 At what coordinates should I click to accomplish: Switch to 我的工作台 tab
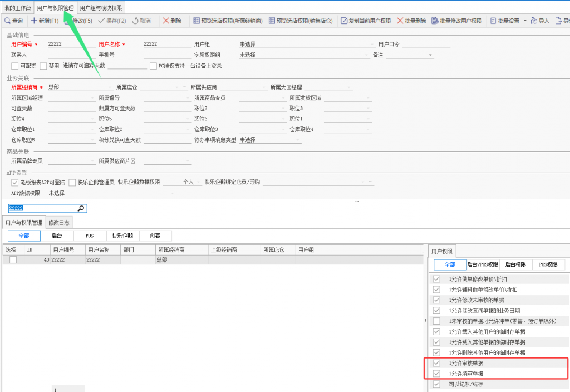point(17,8)
